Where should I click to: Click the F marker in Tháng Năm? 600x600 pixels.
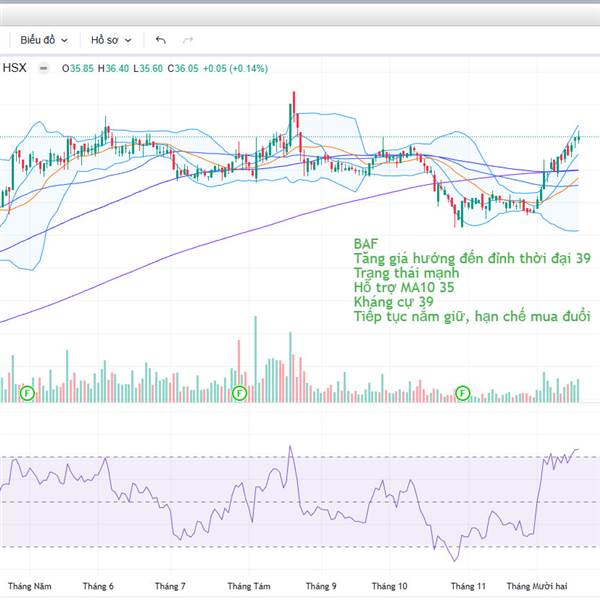tap(27, 393)
